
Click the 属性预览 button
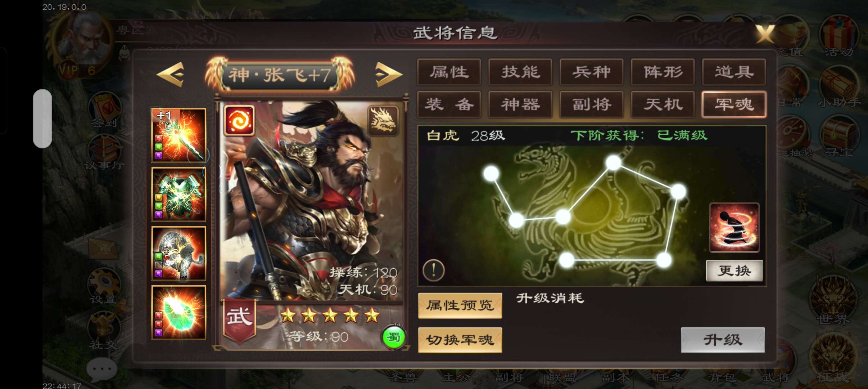pyautogui.click(x=460, y=305)
